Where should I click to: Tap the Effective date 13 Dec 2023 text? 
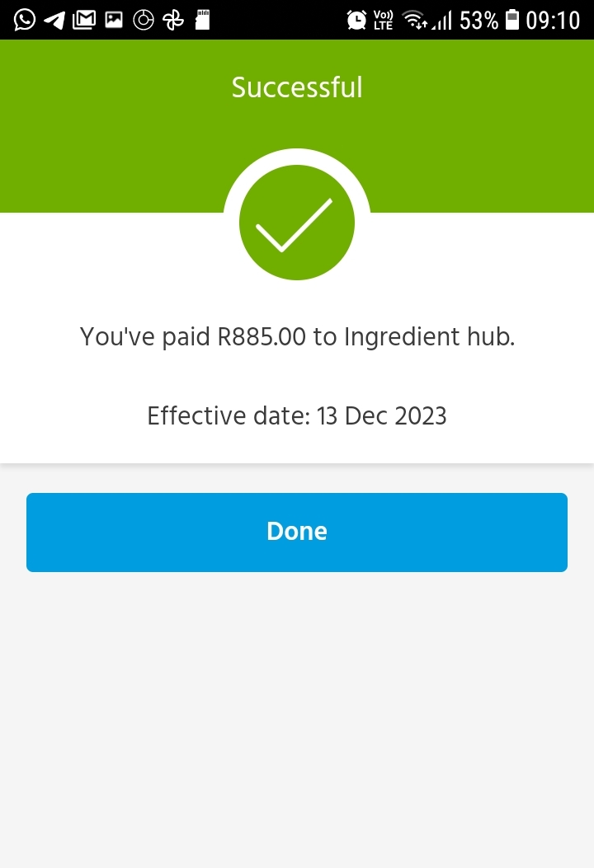(x=297, y=415)
